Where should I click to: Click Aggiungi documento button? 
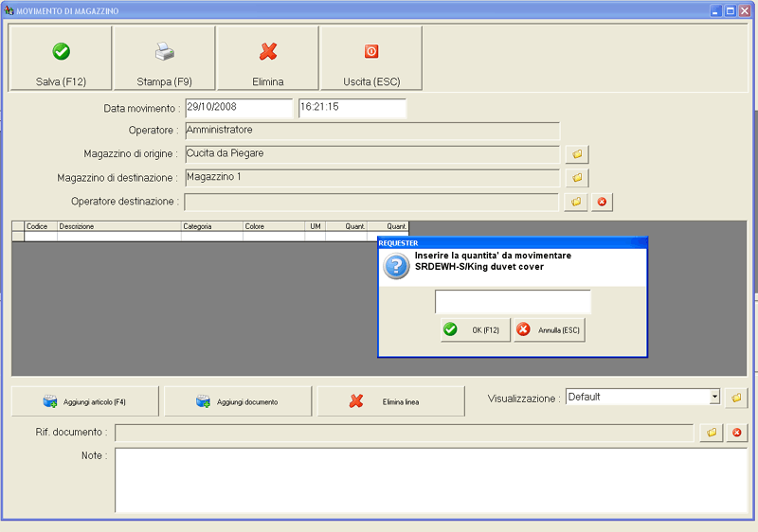pos(238,401)
